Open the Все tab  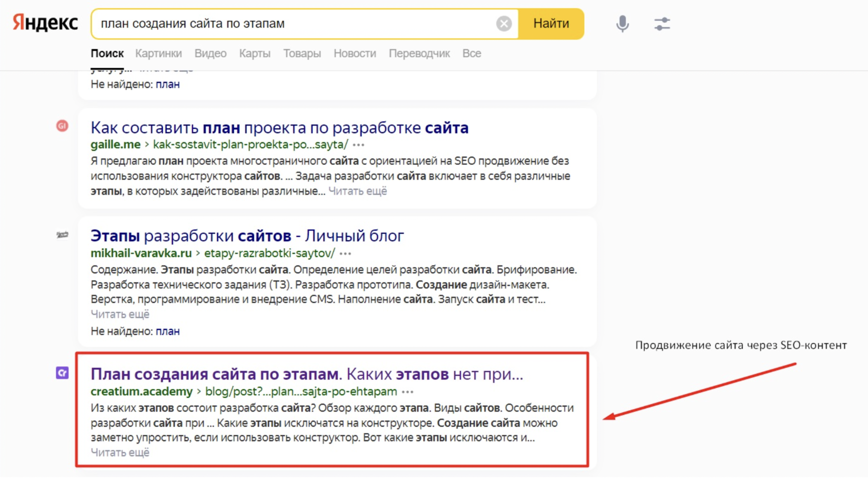coord(472,54)
